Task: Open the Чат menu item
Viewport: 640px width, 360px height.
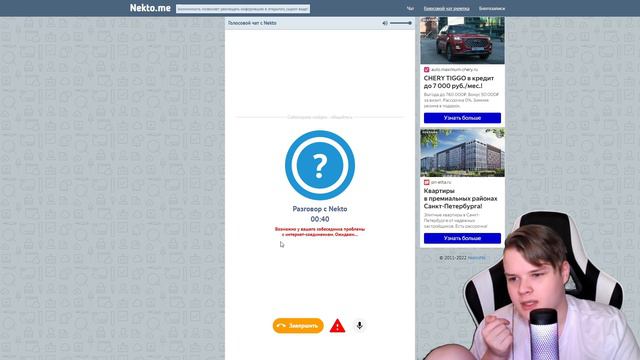Action: (410, 9)
